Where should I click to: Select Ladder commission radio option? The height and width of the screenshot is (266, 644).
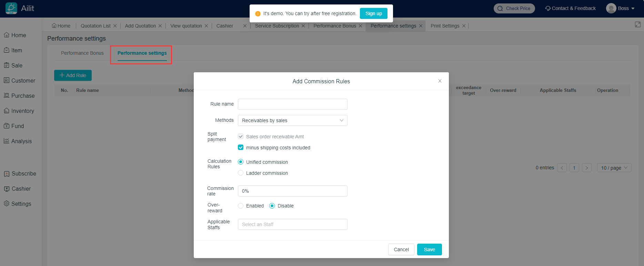click(241, 173)
